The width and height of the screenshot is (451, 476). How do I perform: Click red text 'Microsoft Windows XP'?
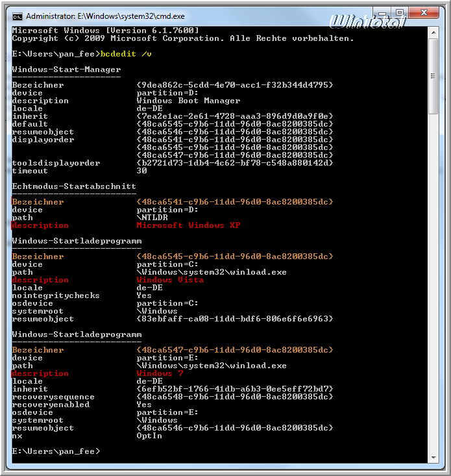188,225
